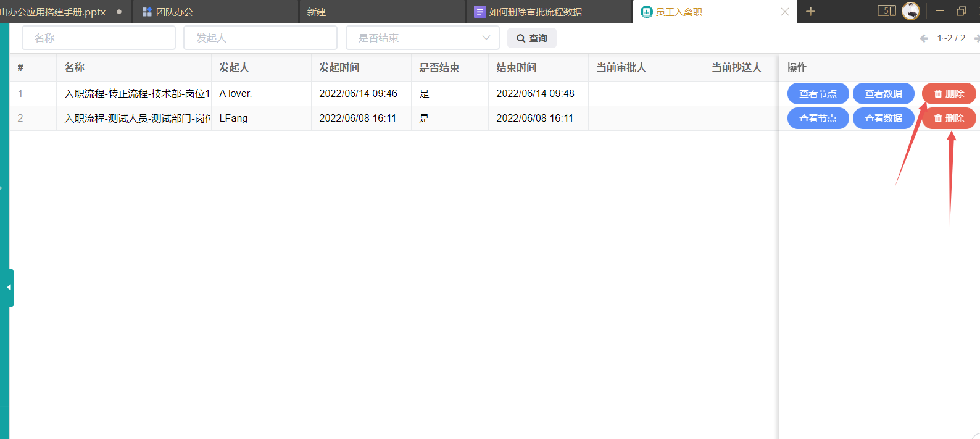Click the 如何删除审批流程数据 document icon
The height and width of the screenshot is (439, 980).
(x=480, y=12)
